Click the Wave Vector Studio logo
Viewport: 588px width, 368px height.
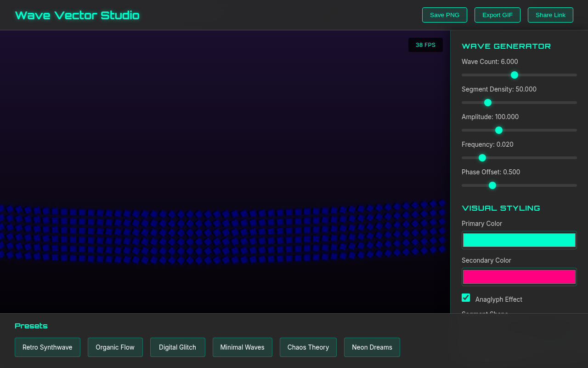77,15
